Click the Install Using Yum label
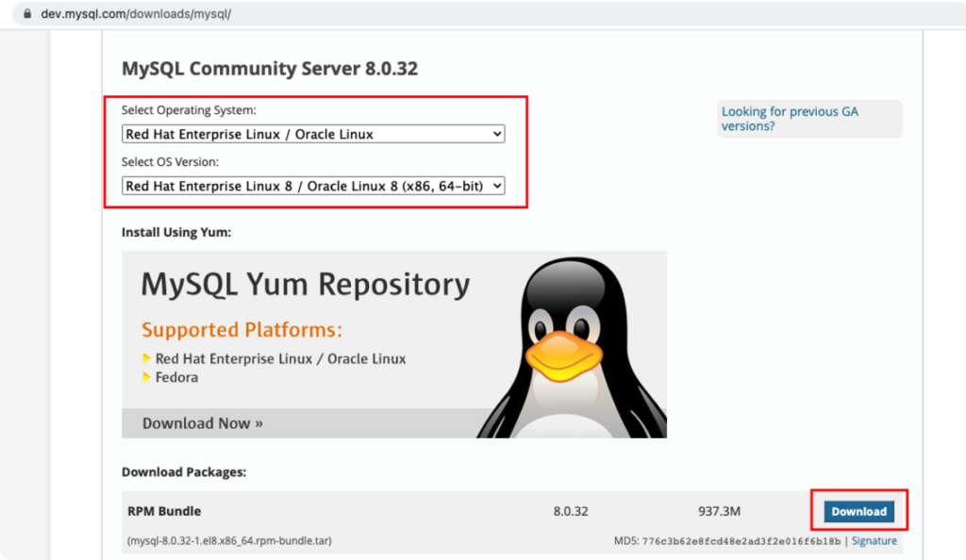966x560 pixels. tap(176, 233)
